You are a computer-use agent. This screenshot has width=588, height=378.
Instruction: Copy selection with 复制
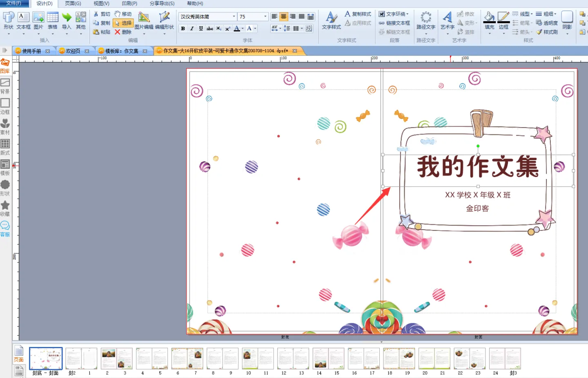102,23
